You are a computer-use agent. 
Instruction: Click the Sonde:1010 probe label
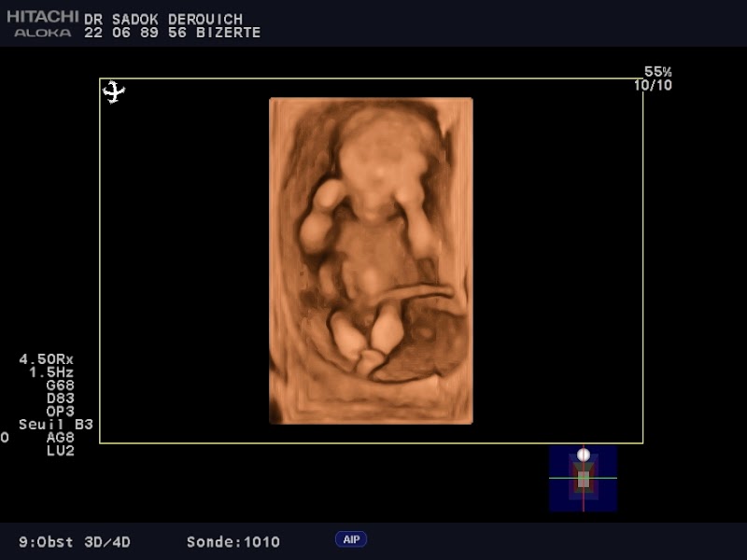[233, 542]
